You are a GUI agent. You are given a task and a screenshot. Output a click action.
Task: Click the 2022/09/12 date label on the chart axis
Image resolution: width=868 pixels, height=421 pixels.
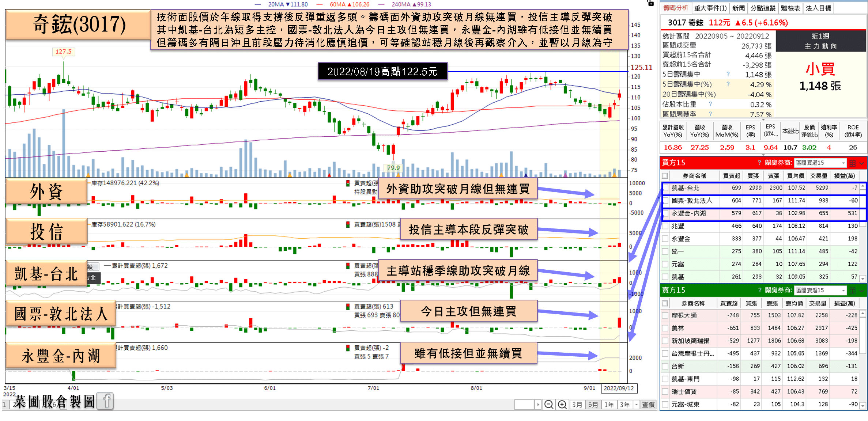tap(619, 388)
